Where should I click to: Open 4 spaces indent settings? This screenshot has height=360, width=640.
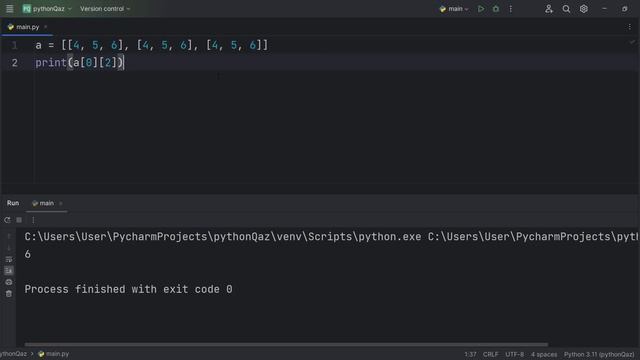pyautogui.click(x=544, y=354)
